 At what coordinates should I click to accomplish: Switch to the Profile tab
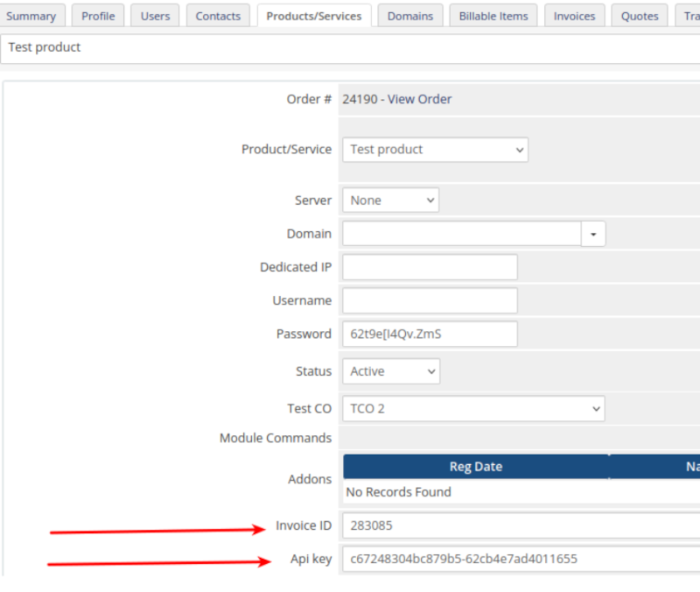click(x=98, y=16)
